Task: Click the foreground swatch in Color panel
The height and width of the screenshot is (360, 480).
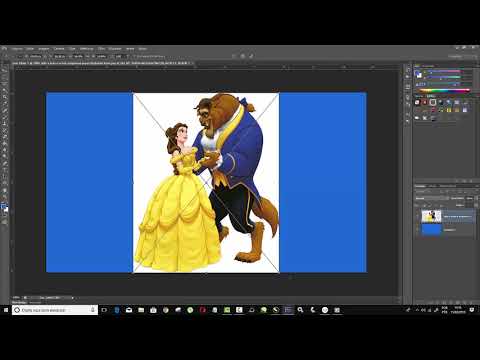Action: [x=417, y=74]
